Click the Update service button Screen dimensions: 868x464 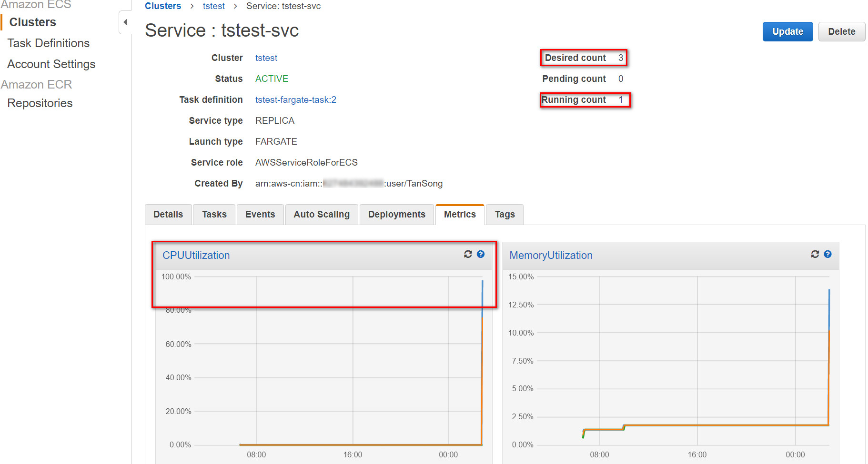(787, 31)
